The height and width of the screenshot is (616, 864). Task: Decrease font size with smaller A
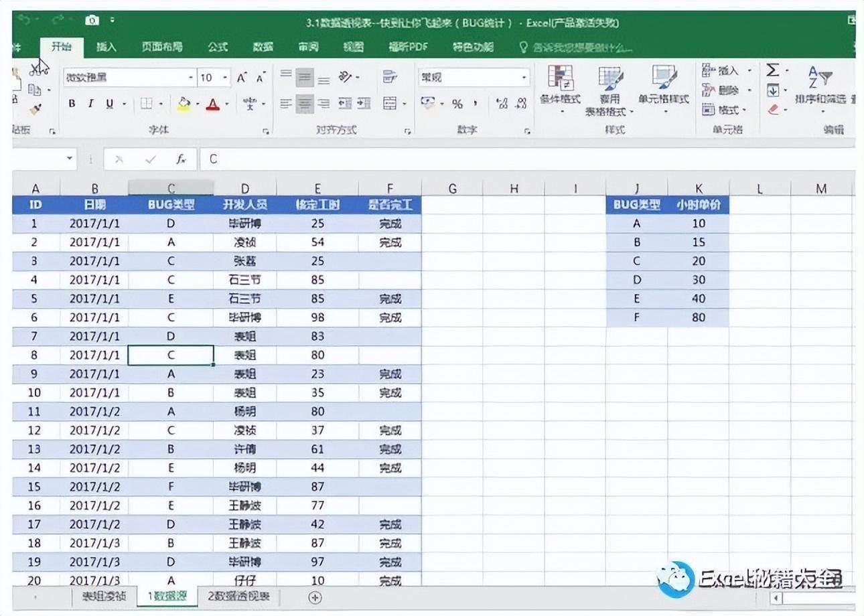point(261,78)
